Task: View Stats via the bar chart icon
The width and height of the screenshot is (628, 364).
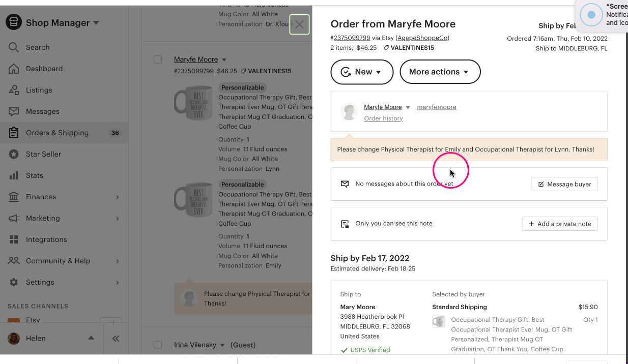Action: pyautogui.click(x=14, y=175)
